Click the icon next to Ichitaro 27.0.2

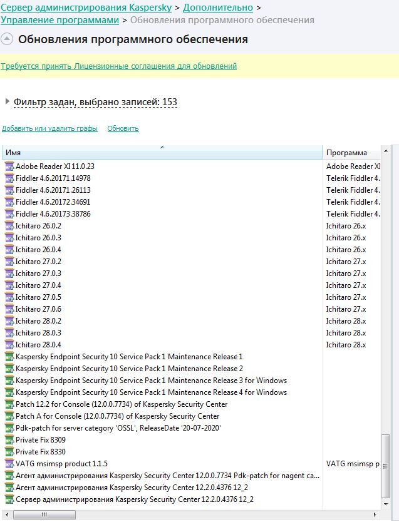coord(9,261)
